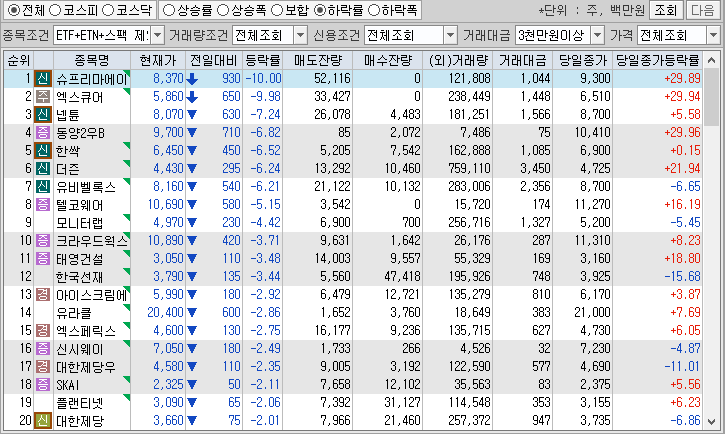Click the 조회 search button

click(666, 10)
